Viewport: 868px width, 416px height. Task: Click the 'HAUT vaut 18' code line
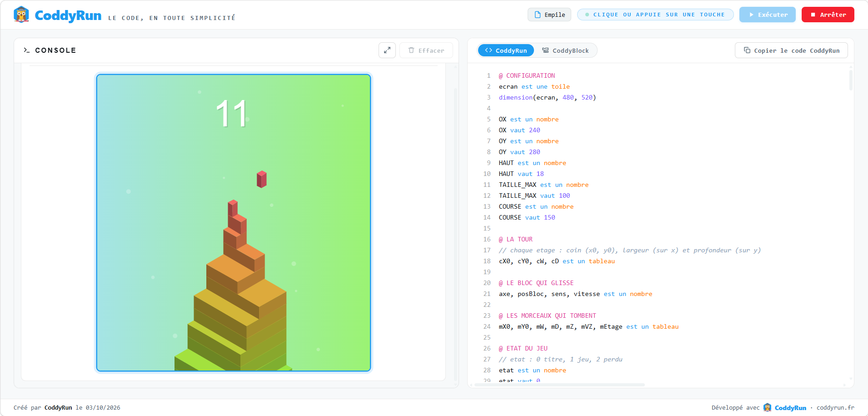pyautogui.click(x=521, y=174)
